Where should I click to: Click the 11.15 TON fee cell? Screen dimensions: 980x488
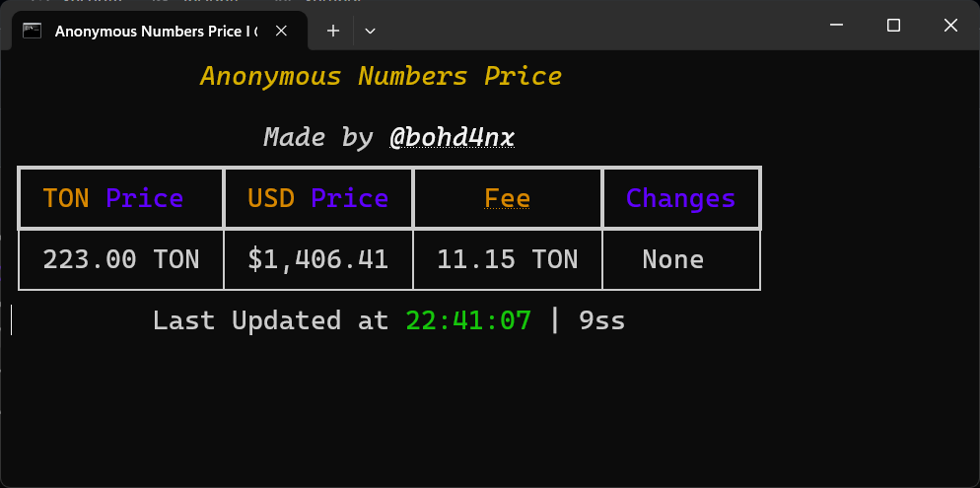[x=508, y=259]
